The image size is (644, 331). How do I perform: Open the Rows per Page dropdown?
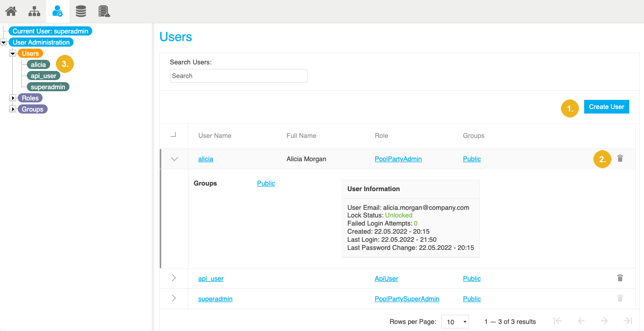(x=455, y=322)
